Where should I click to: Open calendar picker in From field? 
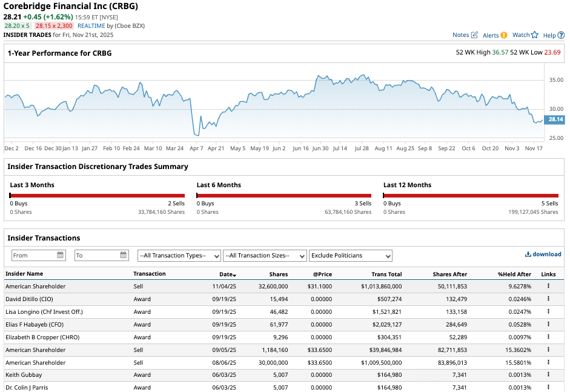61,256
